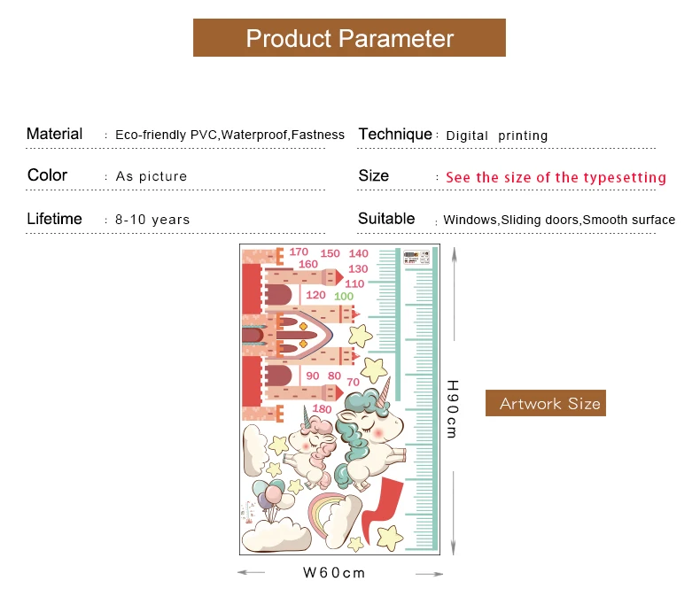The image size is (700, 589).
Task: Click the red size typesetting text
Action: coord(556,177)
